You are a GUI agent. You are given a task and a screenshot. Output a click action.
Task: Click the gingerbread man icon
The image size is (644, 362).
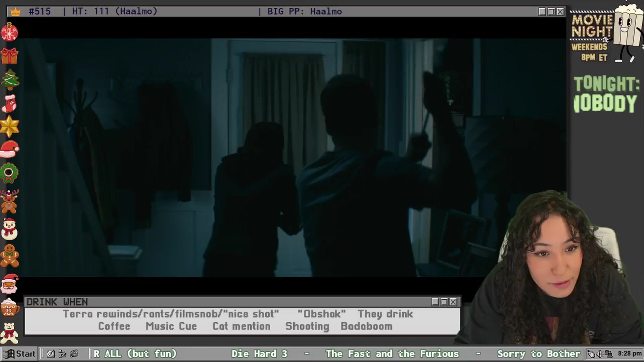pyautogui.click(x=10, y=256)
